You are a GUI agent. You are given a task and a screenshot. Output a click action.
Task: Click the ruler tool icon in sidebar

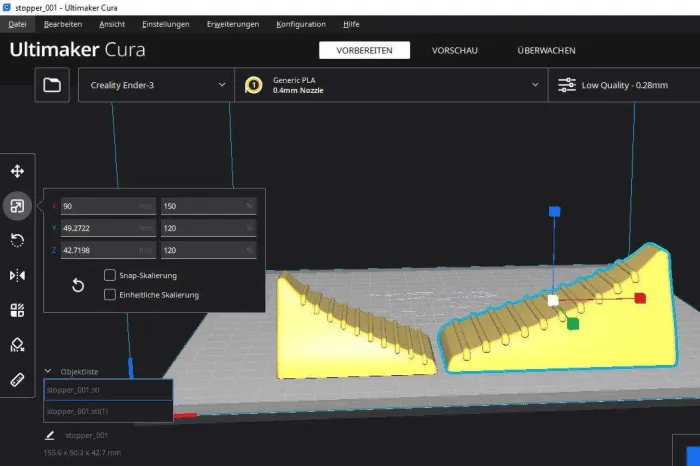(17, 380)
